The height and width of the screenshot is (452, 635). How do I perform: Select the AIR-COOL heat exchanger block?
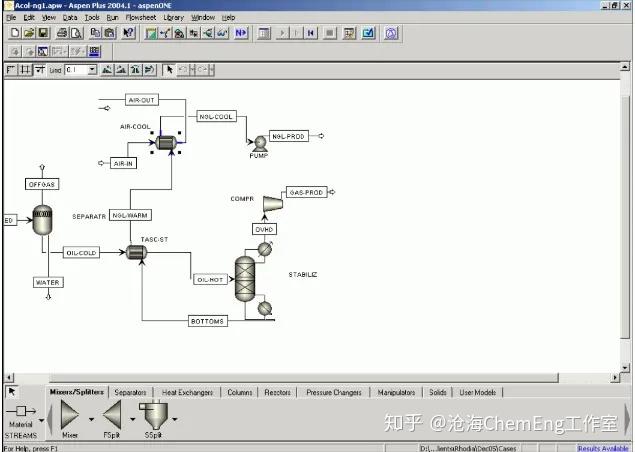click(x=166, y=143)
